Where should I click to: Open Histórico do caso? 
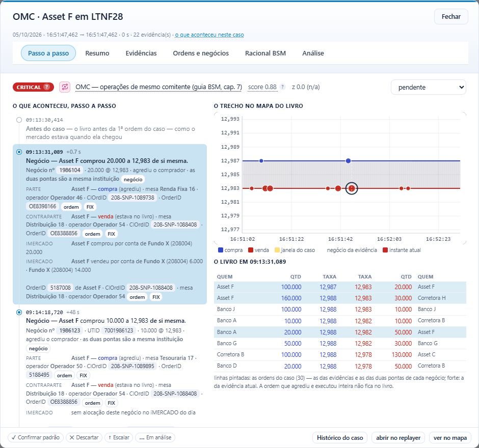point(340,438)
